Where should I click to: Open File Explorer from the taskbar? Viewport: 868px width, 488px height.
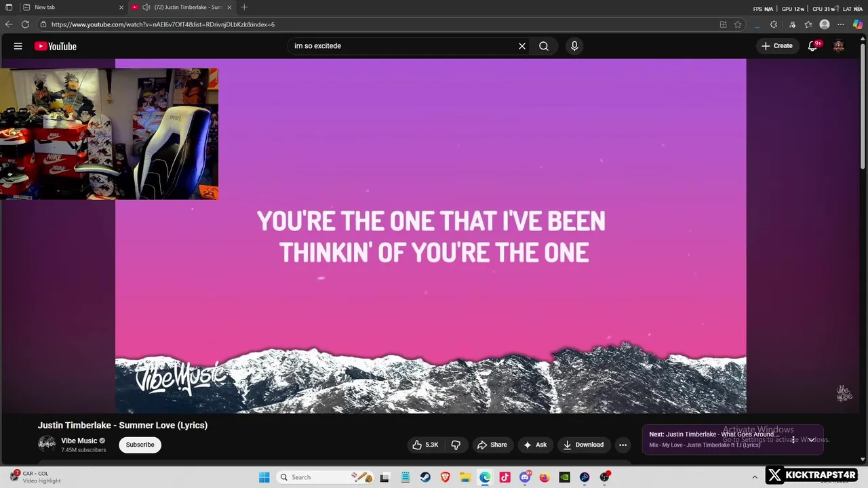(465, 477)
